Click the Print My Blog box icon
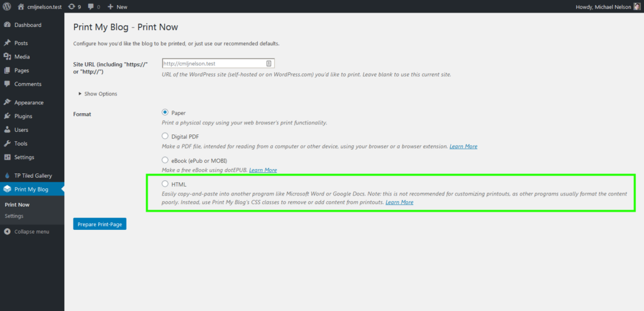This screenshot has height=311, width=644. pyautogui.click(x=7, y=189)
